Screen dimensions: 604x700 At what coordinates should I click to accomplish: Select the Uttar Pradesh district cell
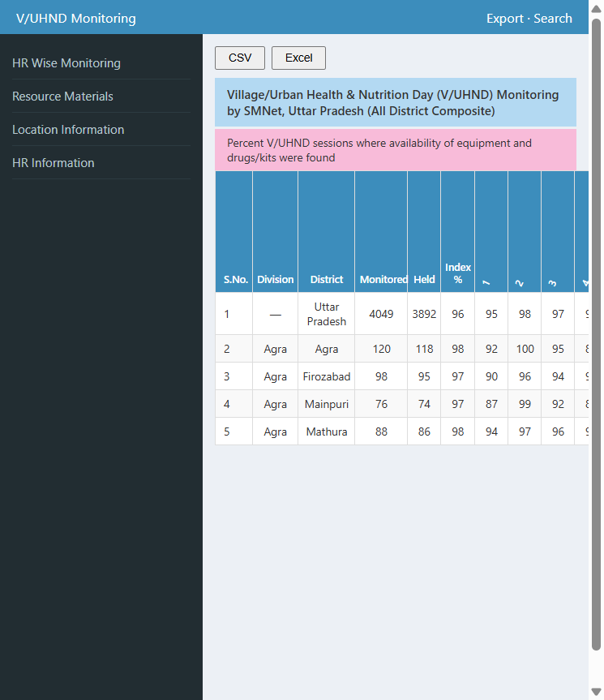coord(327,314)
